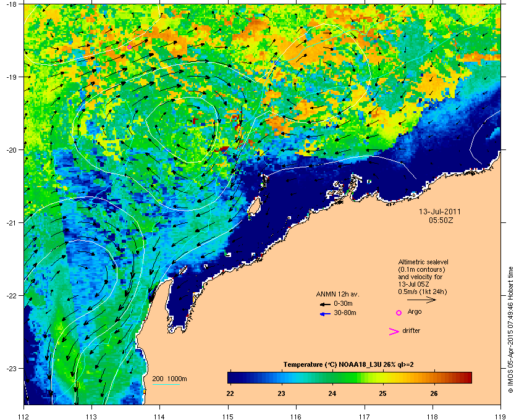Click the longitude axis label 112

[x=24, y=417]
